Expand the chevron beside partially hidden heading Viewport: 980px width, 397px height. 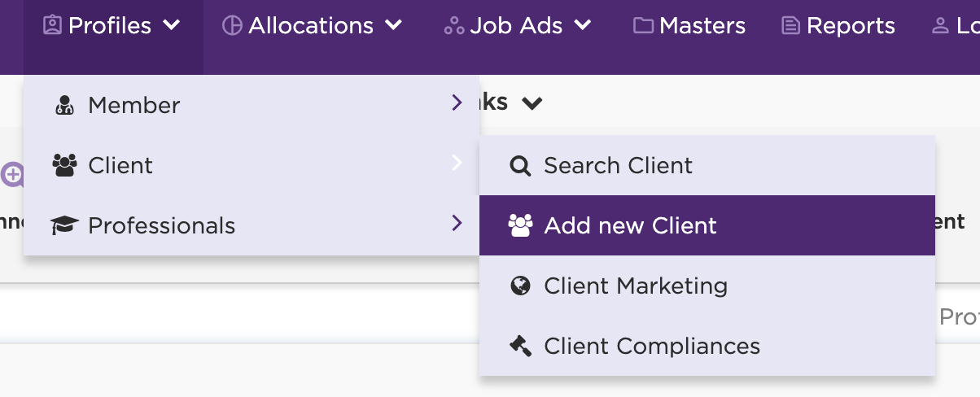pyautogui.click(x=532, y=103)
